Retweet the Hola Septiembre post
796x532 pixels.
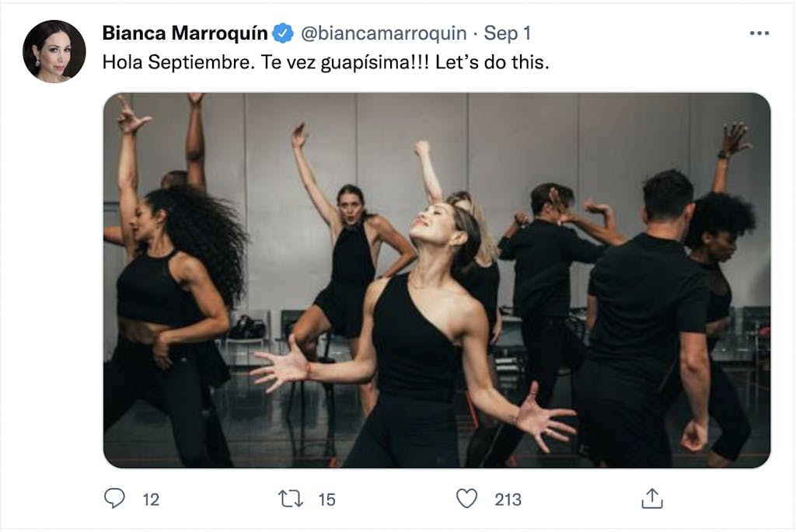tap(290, 499)
